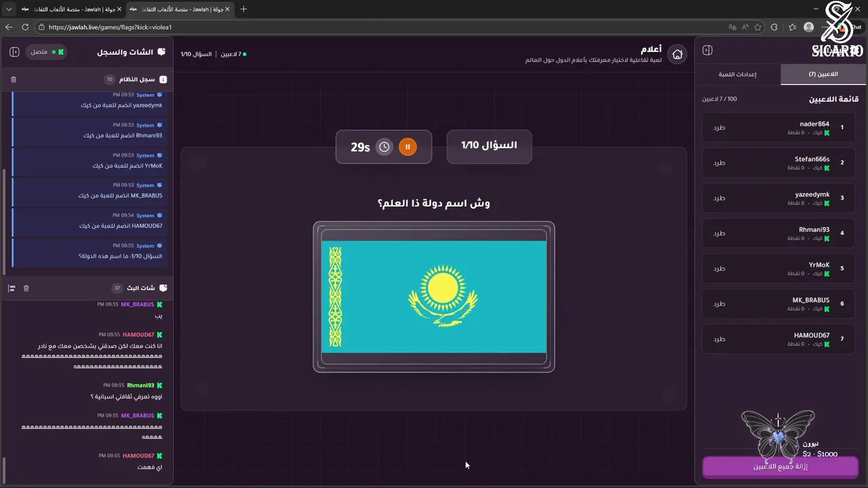The width and height of the screenshot is (868, 488).
Task: Kick player Rhmani93
Action: click(719, 233)
